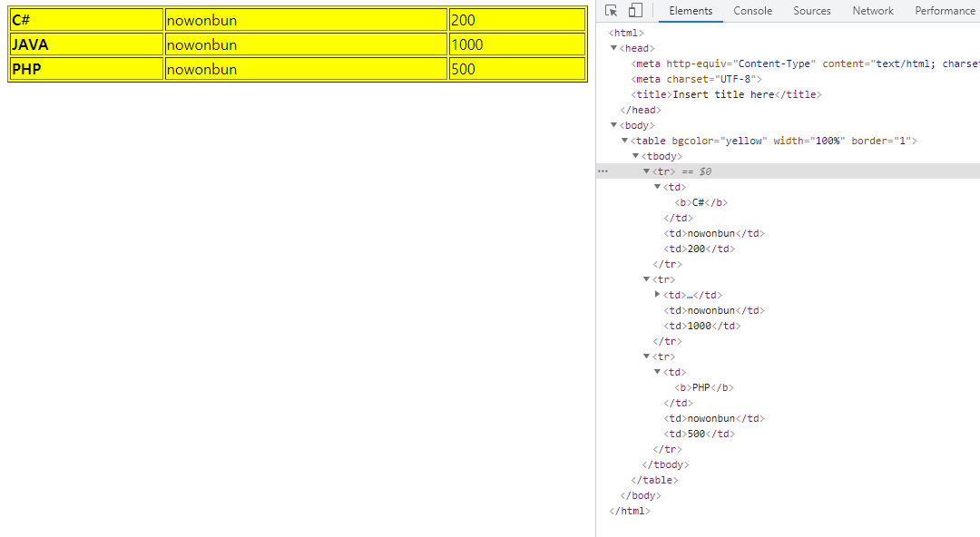The image size is (980, 537).
Task: Select the <b>PHP</b> node in DOM tree
Action: tap(704, 387)
